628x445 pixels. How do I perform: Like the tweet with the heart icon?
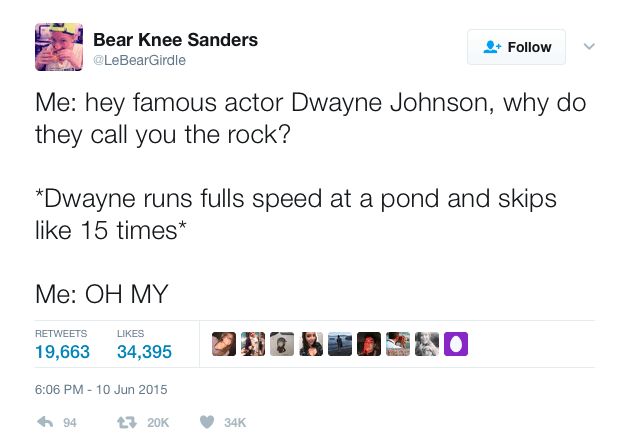(x=208, y=422)
